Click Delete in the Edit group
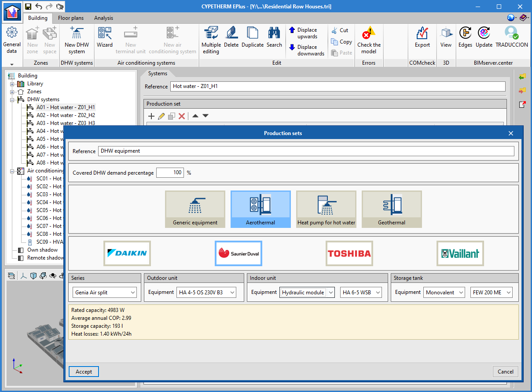The width and height of the screenshot is (532, 392). (x=231, y=37)
